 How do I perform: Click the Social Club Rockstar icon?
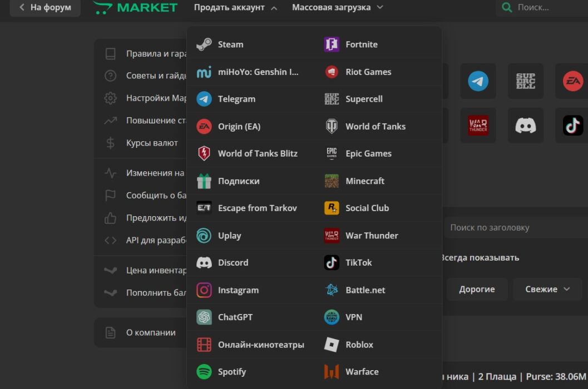[x=332, y=208]
